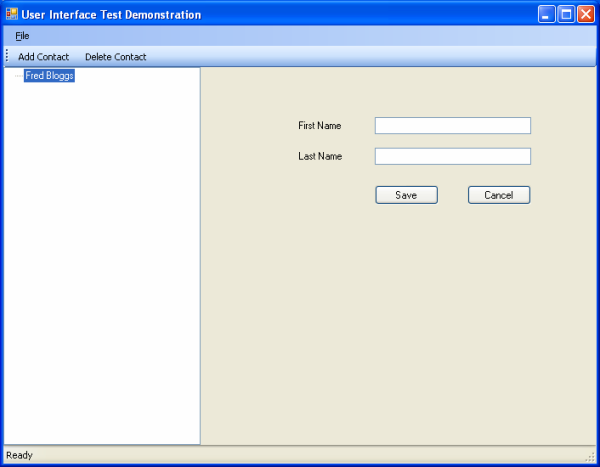Focus the First Name text field
Image resolution: width=600 pixels, height=467 pixels.
pyautogui.click(x=453, y=126)
